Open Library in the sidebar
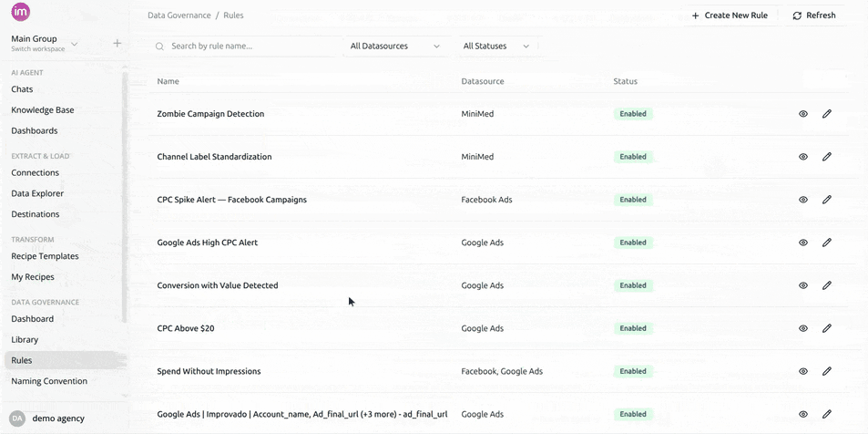The width and height of the screenshot is (868, 434). click(x=25, y=340)
